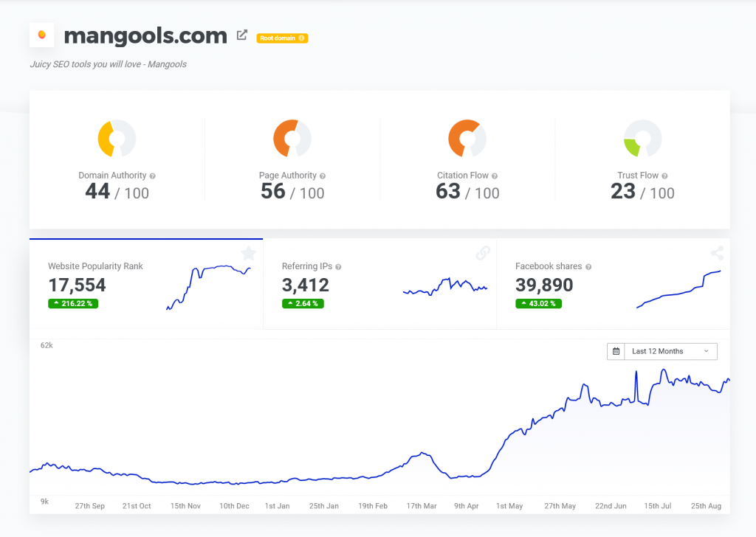Click the mangools favicon thumbnail
The height and width of the screenshot is (537, 756).
point(41,35)
